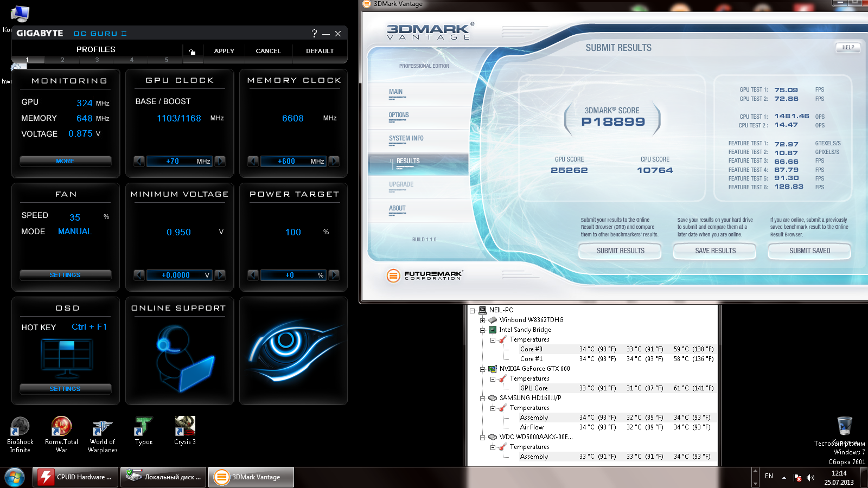Show hidden tray icons arrow
Viewport: 868px width, 488px height.
click(x=784, y=478)
